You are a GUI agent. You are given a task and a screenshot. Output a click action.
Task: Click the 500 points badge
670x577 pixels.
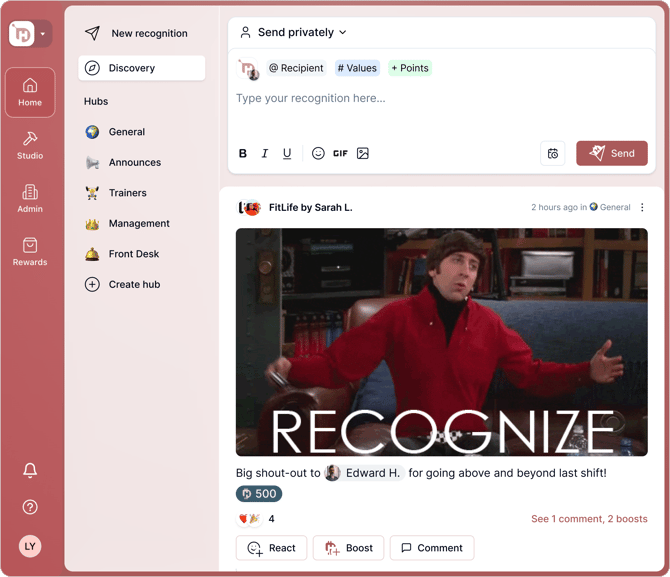click(259, 494)
